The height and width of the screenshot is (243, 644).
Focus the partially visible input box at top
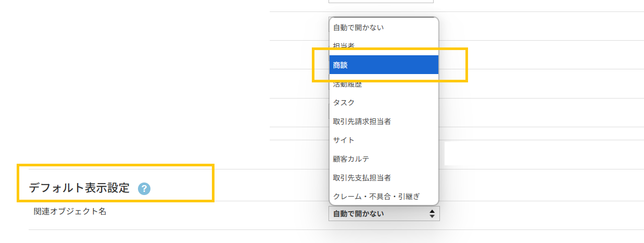[381, 1]
